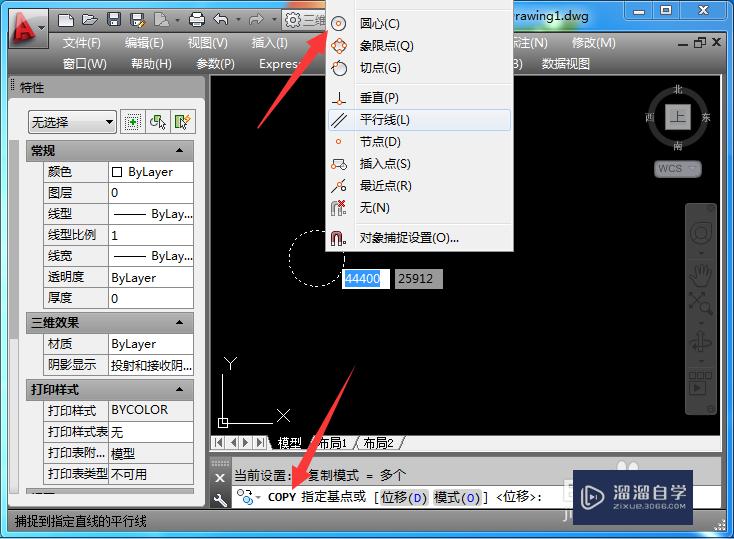The width and height of the screenshot is (734, 539).
Task: Close the command line window
Action: (x=220, y=478)
